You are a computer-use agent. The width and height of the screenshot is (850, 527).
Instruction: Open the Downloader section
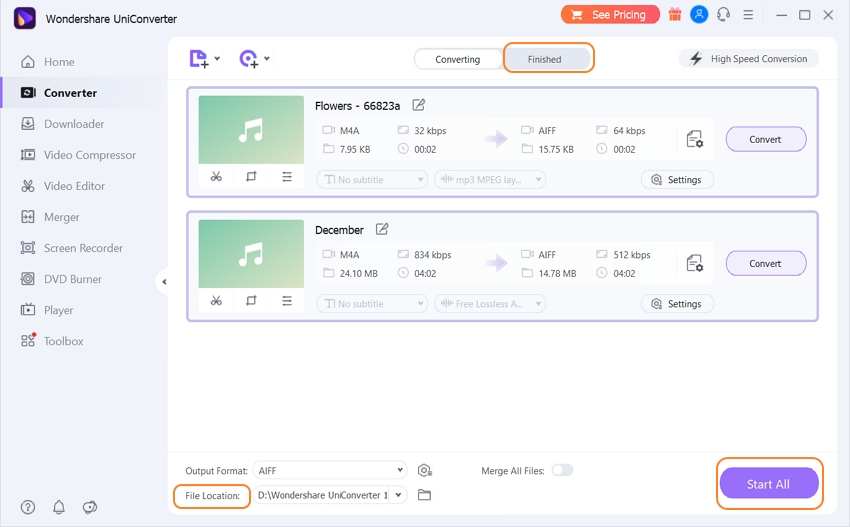62,124
